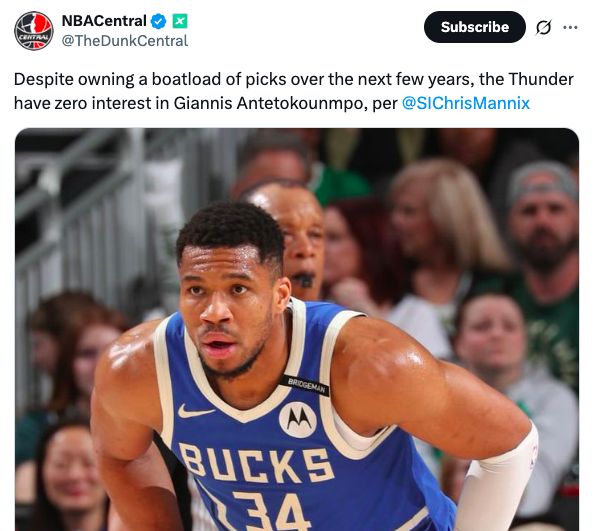
Task: Click the BRIDGEMAN patch on the jersey strap
Action: tap(306, 385)
